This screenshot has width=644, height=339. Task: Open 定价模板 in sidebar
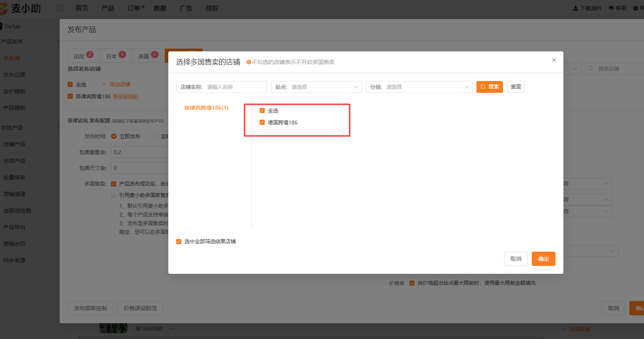[x=14, y=91]
